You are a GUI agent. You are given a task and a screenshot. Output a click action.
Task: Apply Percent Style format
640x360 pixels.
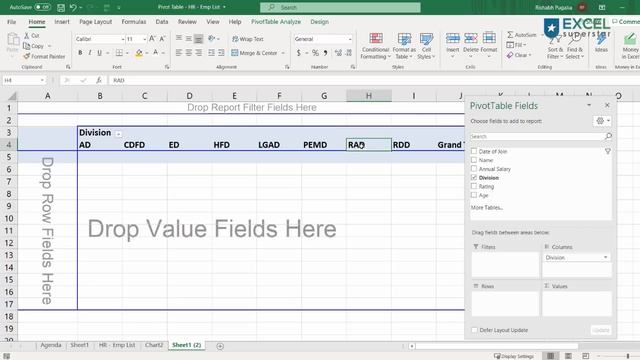tap(315, 53)
